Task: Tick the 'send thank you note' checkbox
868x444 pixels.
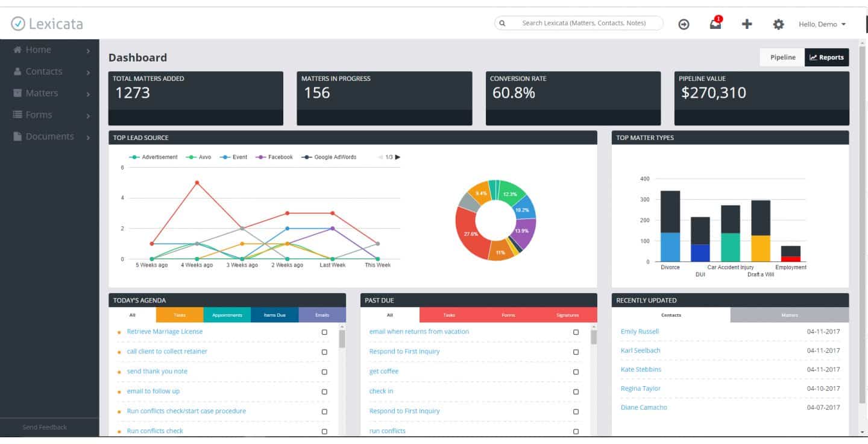Action: point(324,372)
